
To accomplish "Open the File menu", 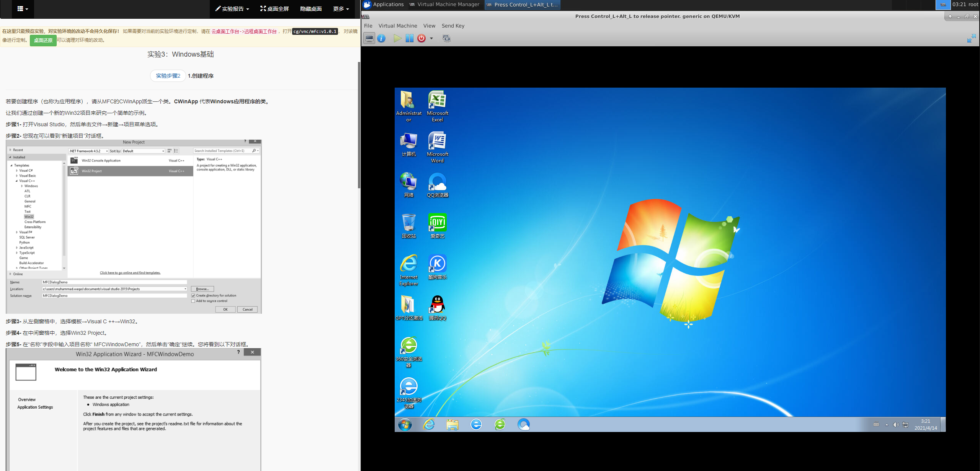I will pyautogui.click(x=368, y=26).
